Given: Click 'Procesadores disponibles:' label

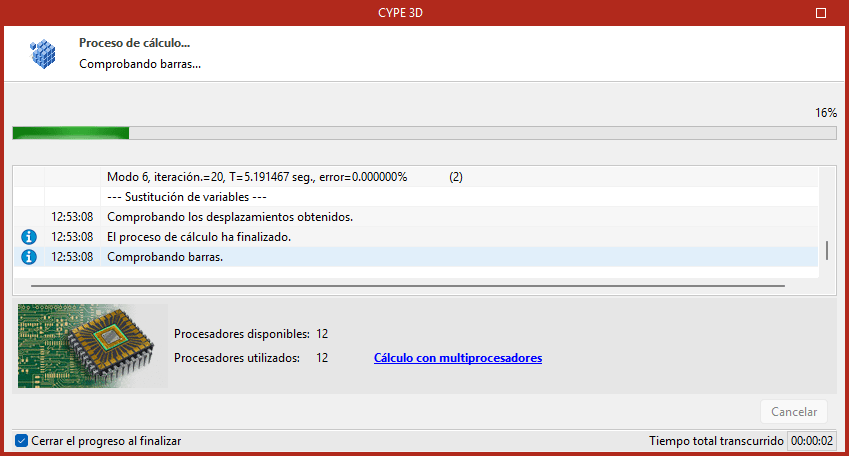Looking at the screenshot, I should pos(241,334).
